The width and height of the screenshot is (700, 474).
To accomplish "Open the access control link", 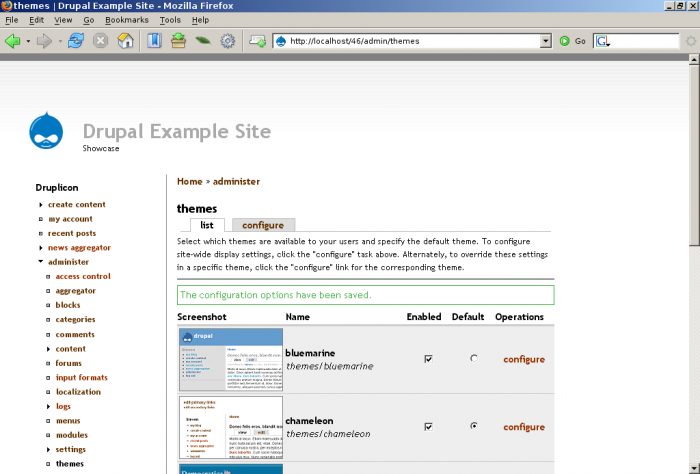I will pyautogui.click(x=83, y=276).
